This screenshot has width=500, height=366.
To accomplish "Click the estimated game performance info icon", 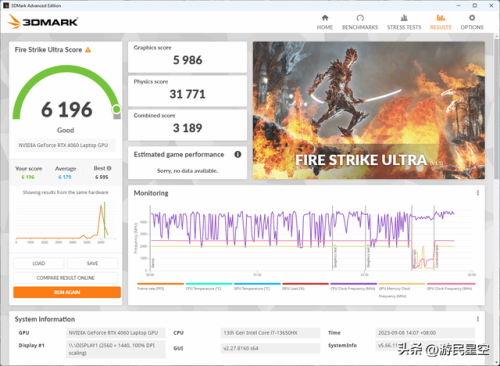I will click(x=238, y=154).
